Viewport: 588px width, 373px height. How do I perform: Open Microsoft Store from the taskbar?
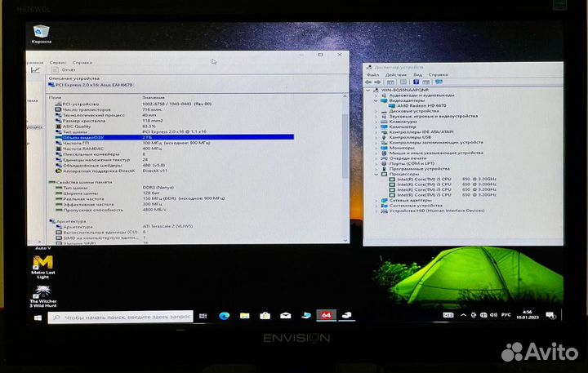coord(265,316)
